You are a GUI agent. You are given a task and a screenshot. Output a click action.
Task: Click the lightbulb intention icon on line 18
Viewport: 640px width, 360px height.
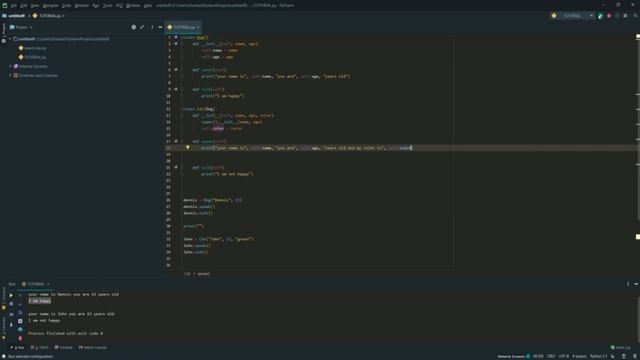tap(188, 147)
